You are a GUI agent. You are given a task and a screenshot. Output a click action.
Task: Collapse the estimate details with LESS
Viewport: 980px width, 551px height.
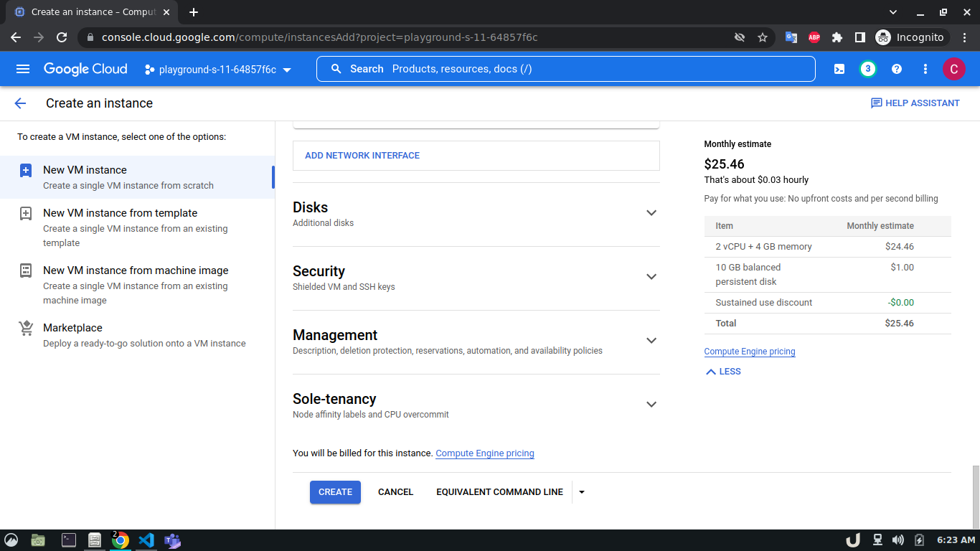pyautogui.click(x=723, y=372)
